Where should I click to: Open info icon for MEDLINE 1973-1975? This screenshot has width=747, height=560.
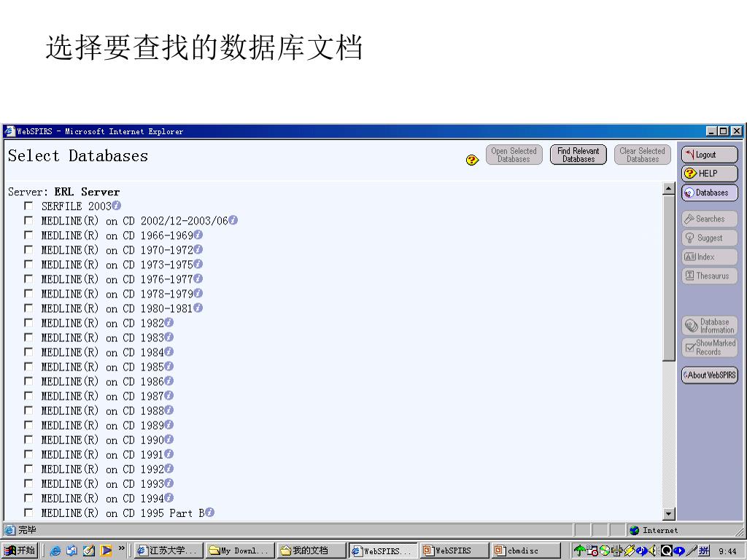[198, 264]
